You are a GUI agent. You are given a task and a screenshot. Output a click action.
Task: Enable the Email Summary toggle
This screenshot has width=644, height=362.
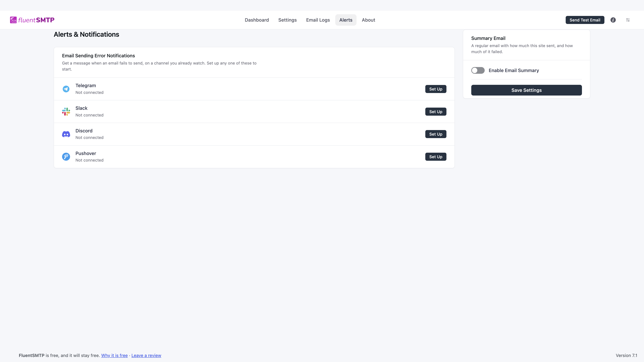(x=478, y=70)
